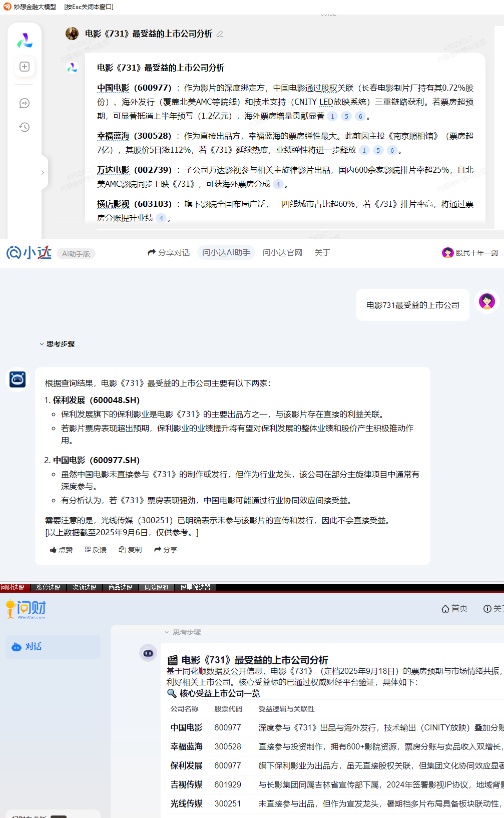
Task: Click the 中国电影 row in the table
Action: [x=335, y=727]
